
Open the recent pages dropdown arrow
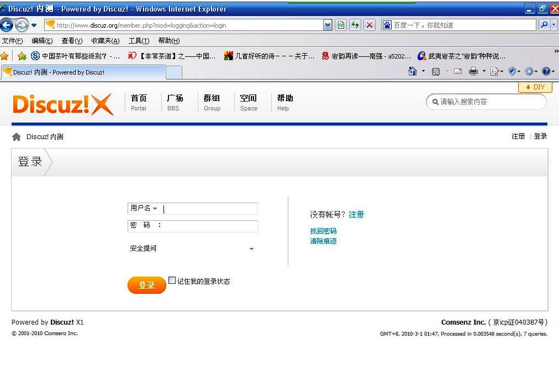pos(34,25)
